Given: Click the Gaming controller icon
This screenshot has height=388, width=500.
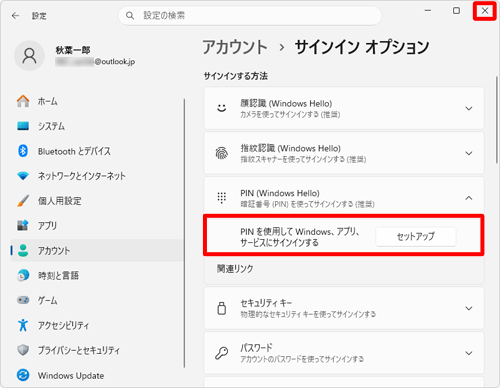Looking at the screenshot, I should (x=23, y=300).
